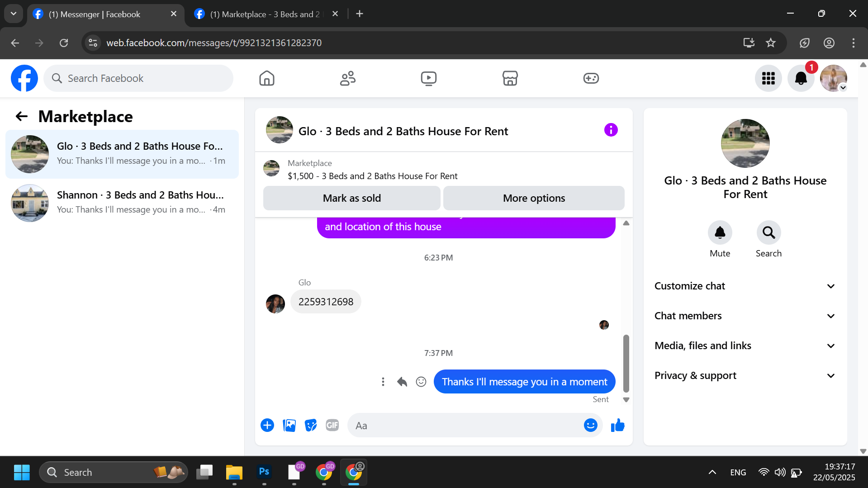The image size is (868, 488).
Task: Open File Explorer from taskbar
Action: pos(234,472)
